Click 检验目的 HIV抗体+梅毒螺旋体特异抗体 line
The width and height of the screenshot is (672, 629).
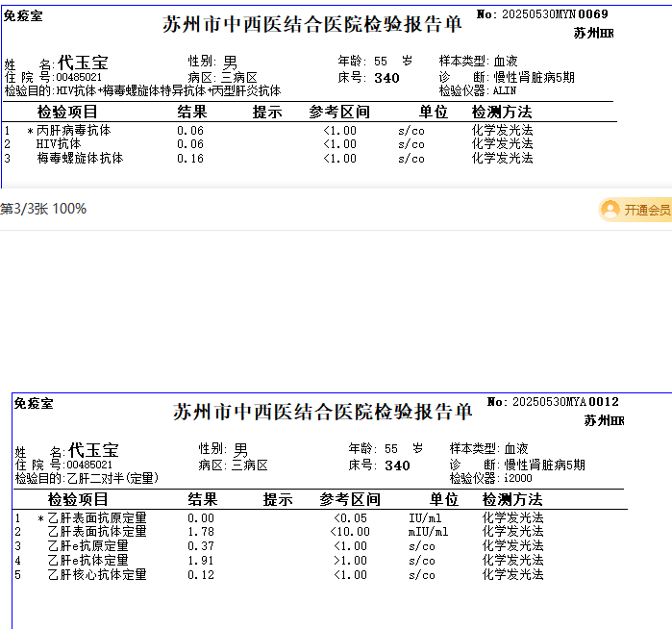(142, 91)
